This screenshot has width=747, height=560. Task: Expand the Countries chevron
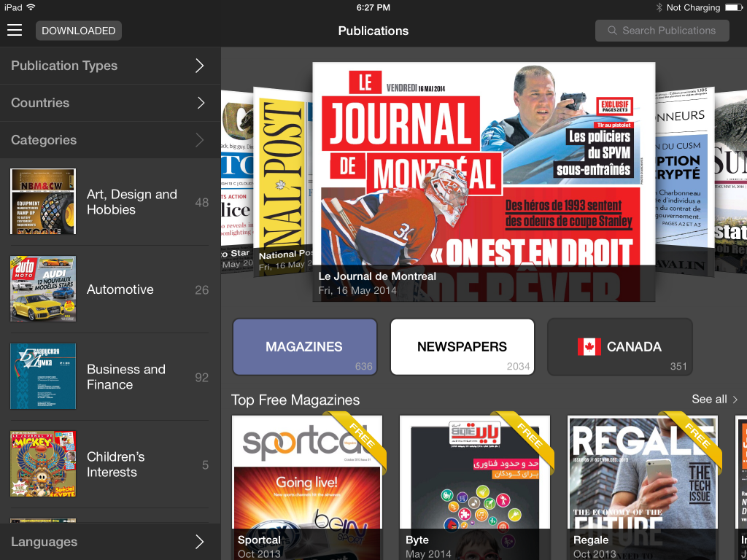pos(201,103)
